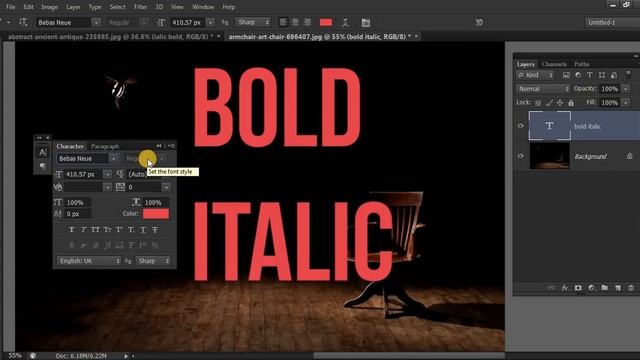Image resolution: width=640 pixels, height=360 pixels.
Task: Filter layers by shape layers icon
Action: pyautogui.click(x=602, y=75)
